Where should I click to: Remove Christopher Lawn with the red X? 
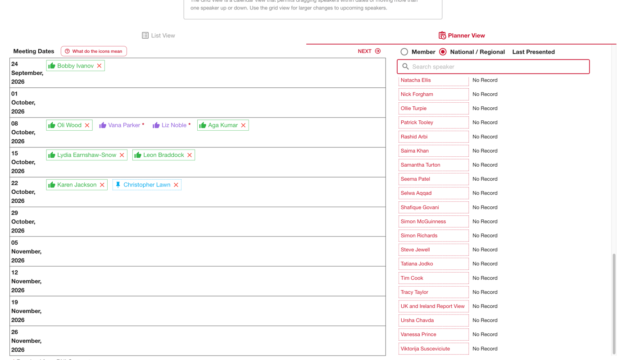pos(176,185)
